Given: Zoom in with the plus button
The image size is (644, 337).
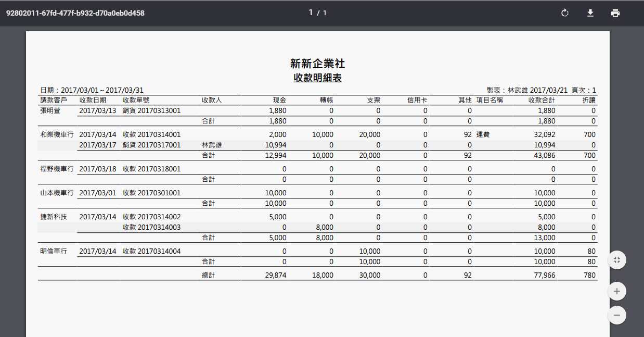Looking at the screenshot, I should click(x=616, y=291).
